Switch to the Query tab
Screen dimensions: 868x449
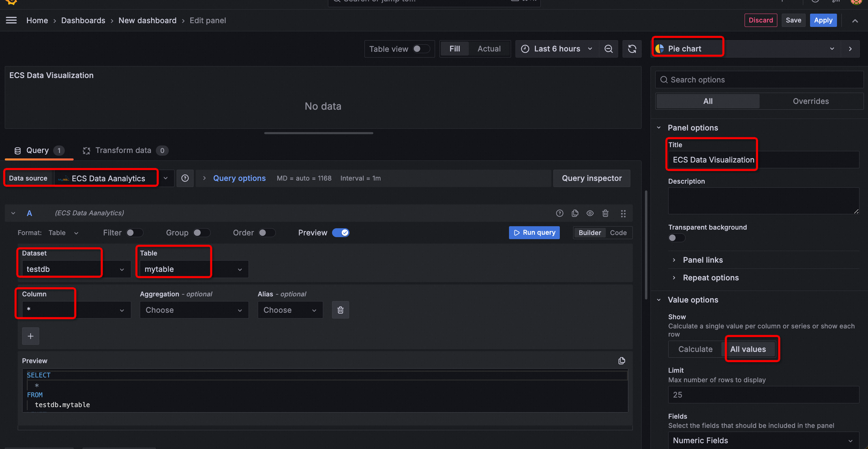39,151
